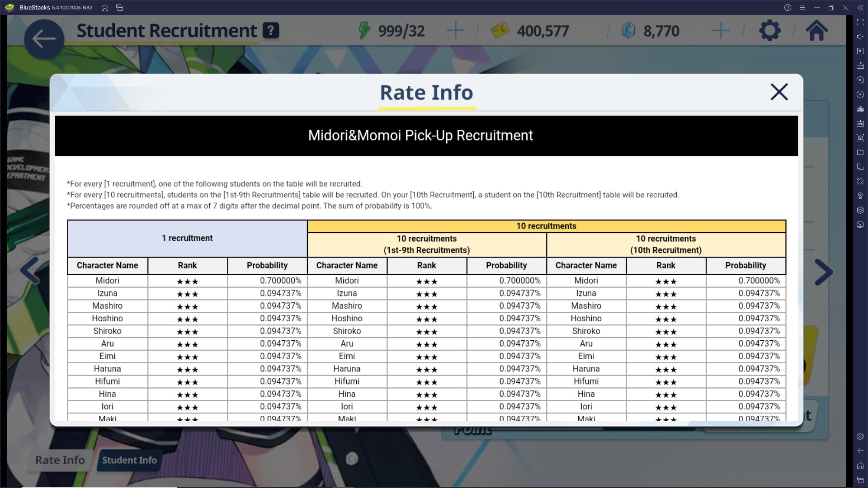Click Midori in the 1 recruitment column
Viewport: 868px width, 488px height.
(x=108, y=281)
